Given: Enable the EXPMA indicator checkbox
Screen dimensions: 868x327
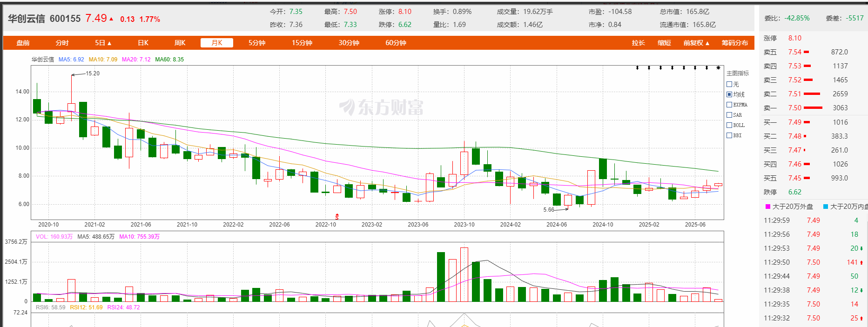Looking at the screenshot, I should pyautogui.click(x=729, y=105).
